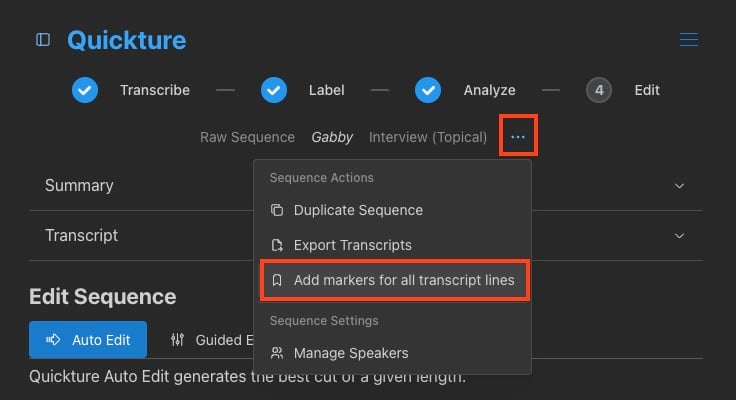Viewport: 736px width, 400px height.
Task: Click the Raw Sequence label
Action: pyautogui.click(x=247, y=137)
